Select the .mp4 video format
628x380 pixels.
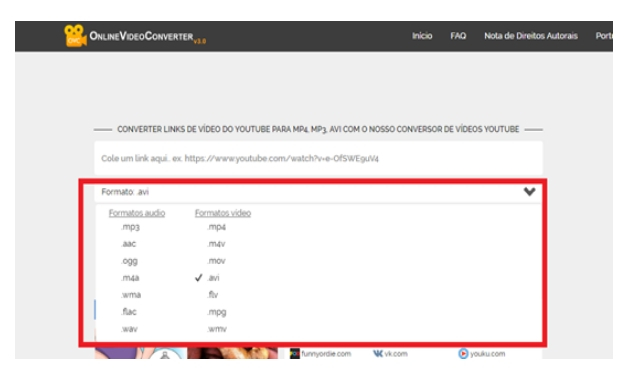pyautogui.click(x=216, y=227)
